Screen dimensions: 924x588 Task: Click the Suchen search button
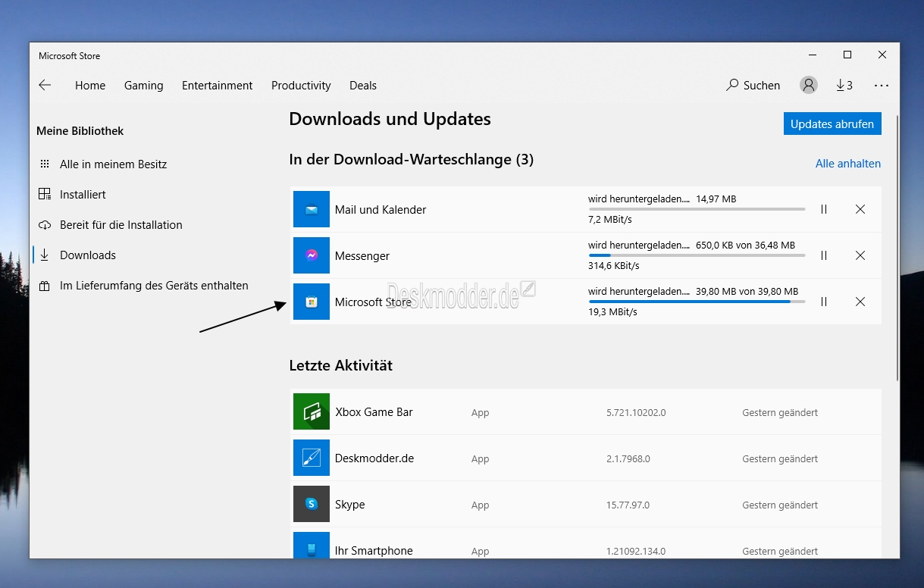tap(753, 85)
